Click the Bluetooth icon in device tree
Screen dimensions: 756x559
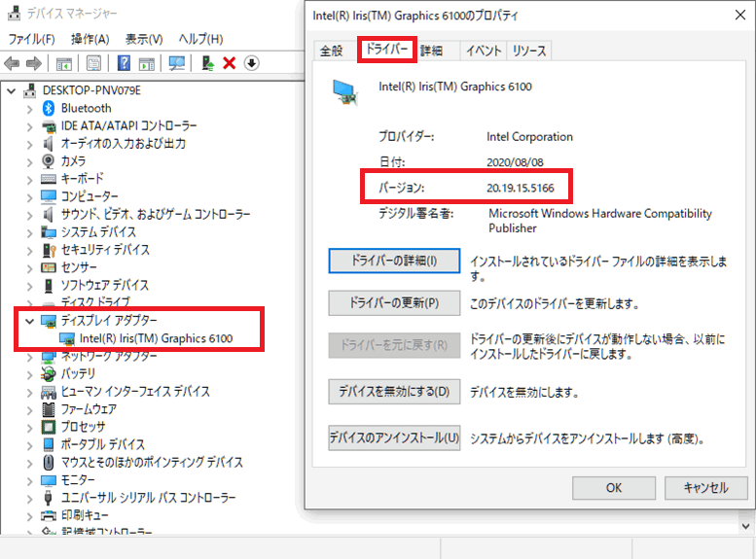tap(49, 108)
